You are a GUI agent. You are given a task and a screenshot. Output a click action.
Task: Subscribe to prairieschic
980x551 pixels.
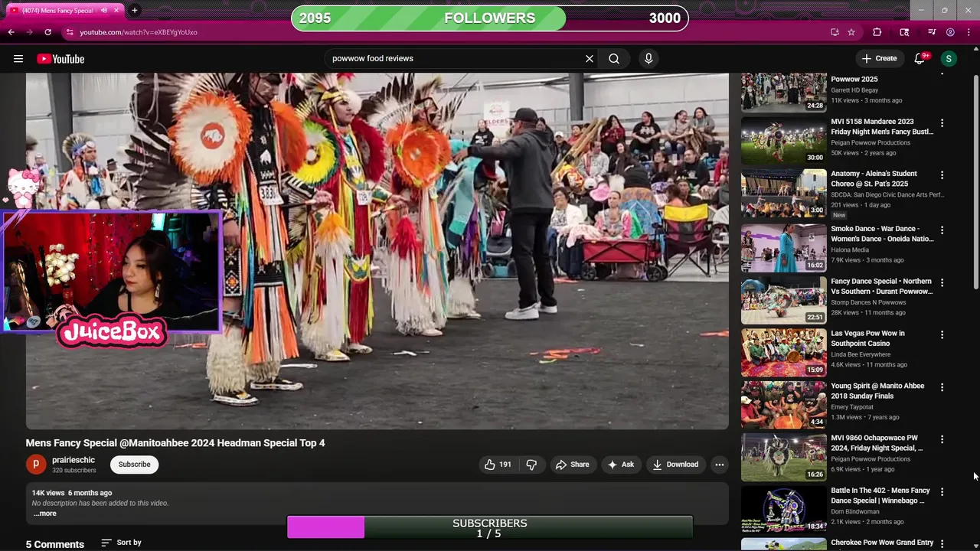coord(134,465)
